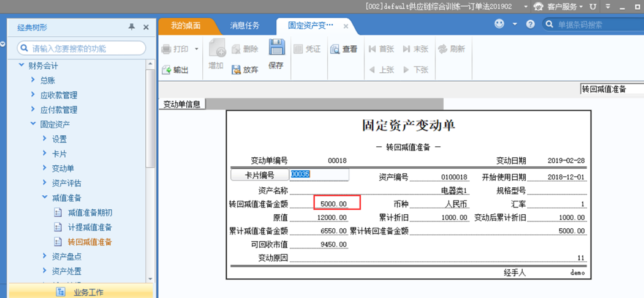This screenshot has height=298, width=644.
Task: Switch to 我的桌面 tab
Action: point(186,26)
